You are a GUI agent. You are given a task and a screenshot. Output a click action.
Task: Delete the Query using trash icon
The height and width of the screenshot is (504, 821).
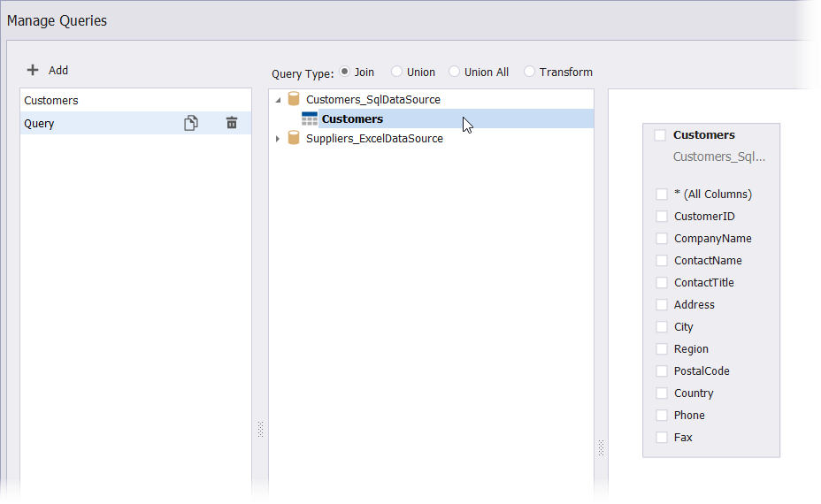232,124
